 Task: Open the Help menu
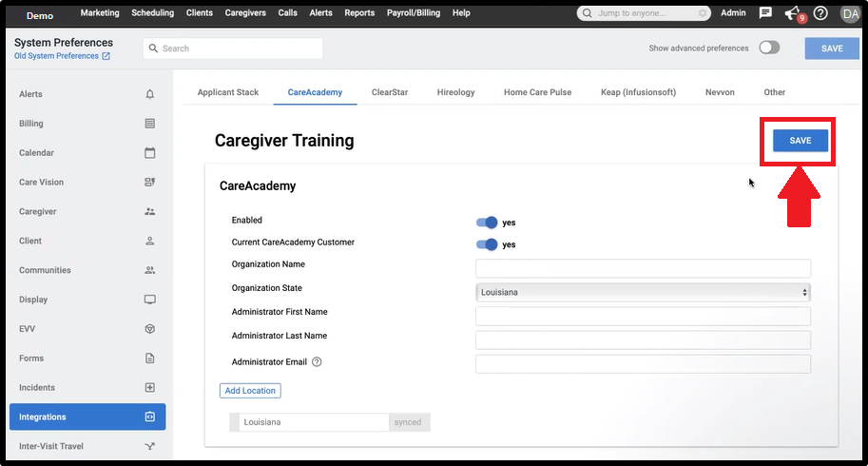click(x=461, y=12)
